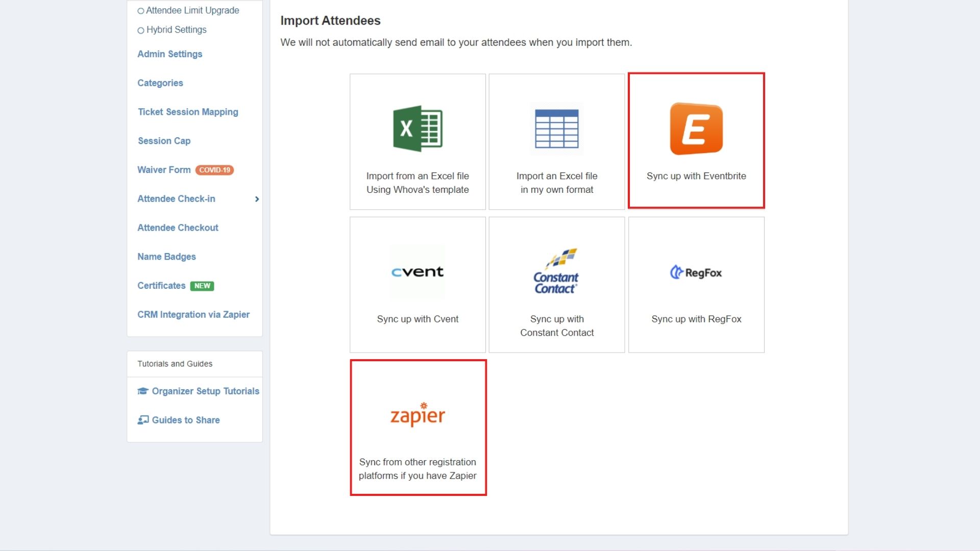The height and width of the screenshot is (551, 980).
Task: Click the green Excel spreadsheet icon
Action: tap(418, 129)
